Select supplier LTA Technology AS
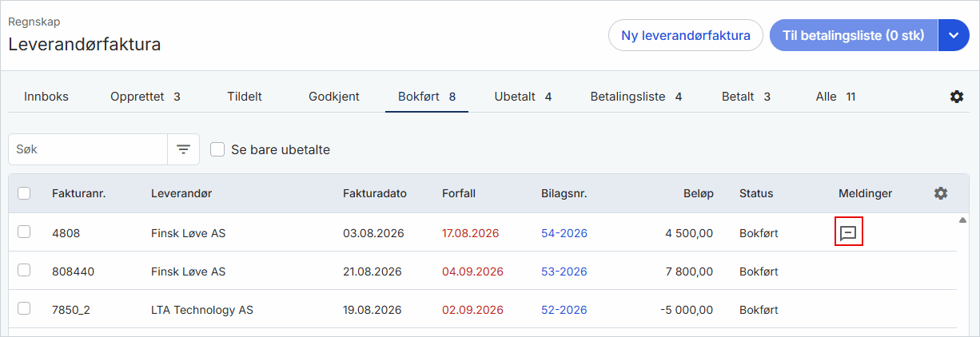 202,310
